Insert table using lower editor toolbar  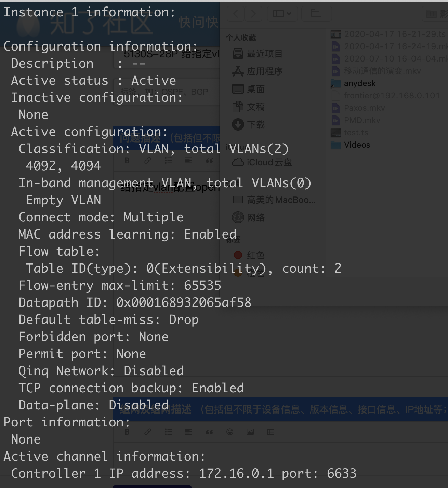tap(271, 432)
